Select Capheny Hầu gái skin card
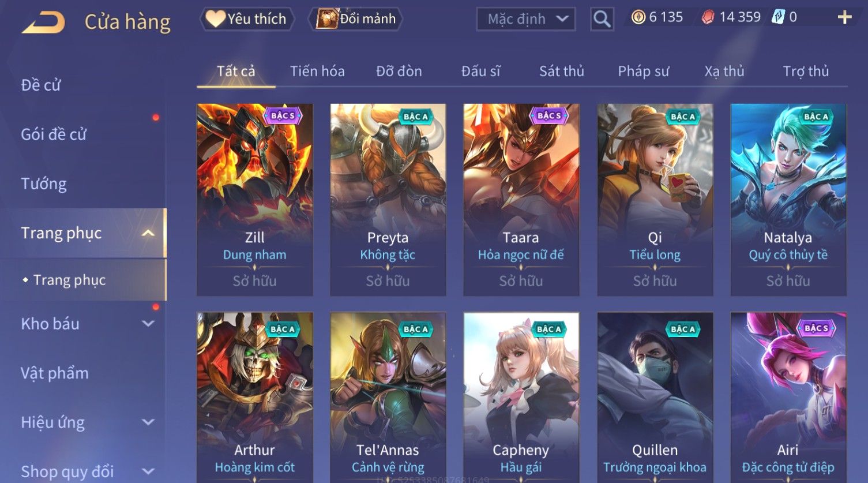The height and width of the screenshot is (483, 868). (521, 397)
